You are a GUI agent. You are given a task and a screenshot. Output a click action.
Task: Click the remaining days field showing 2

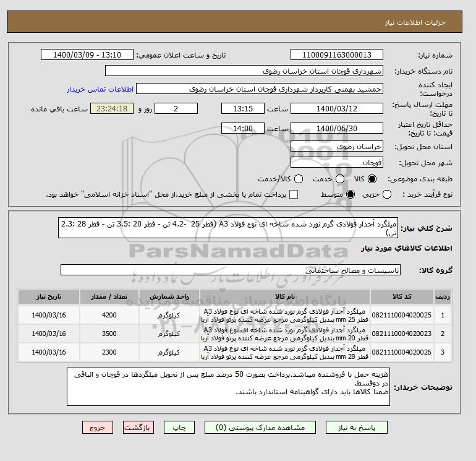pos(176,108)
